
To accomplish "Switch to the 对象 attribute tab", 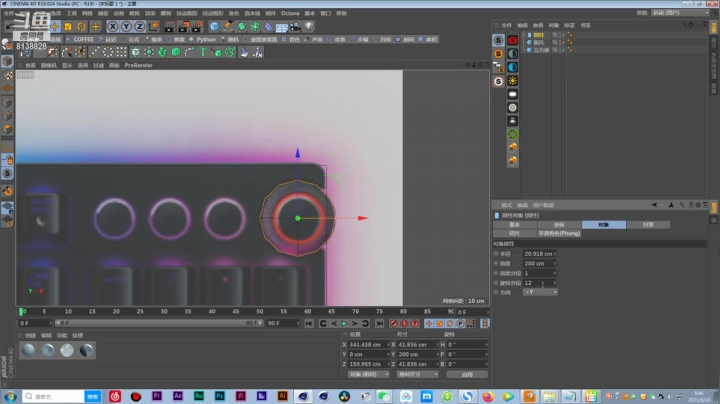I will click(603, 225).
